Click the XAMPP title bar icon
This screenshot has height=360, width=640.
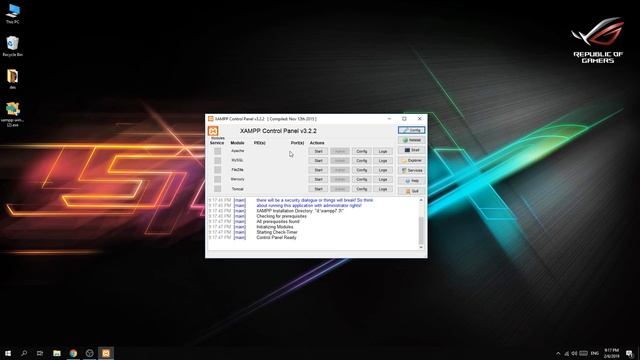[211, 119]
